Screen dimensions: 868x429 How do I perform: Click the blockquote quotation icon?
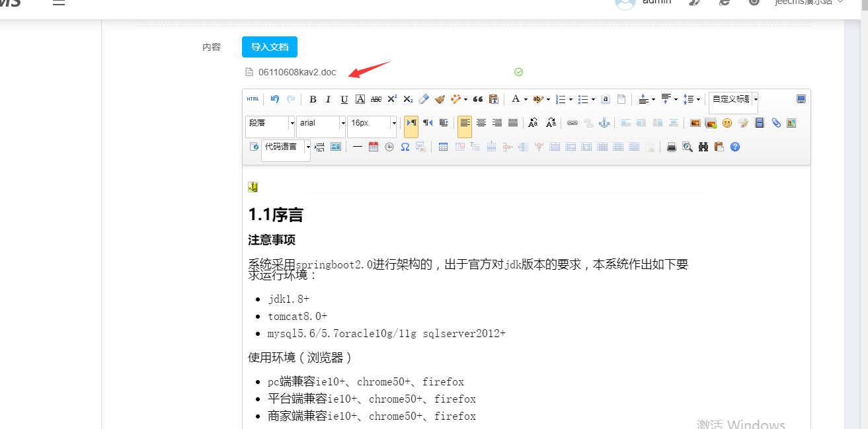478,99
